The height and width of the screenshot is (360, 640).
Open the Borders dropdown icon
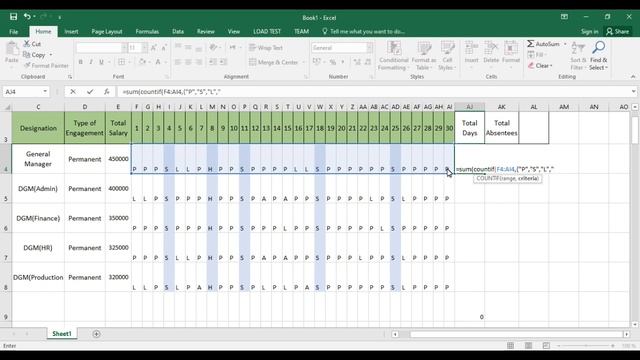click(122, 62)
